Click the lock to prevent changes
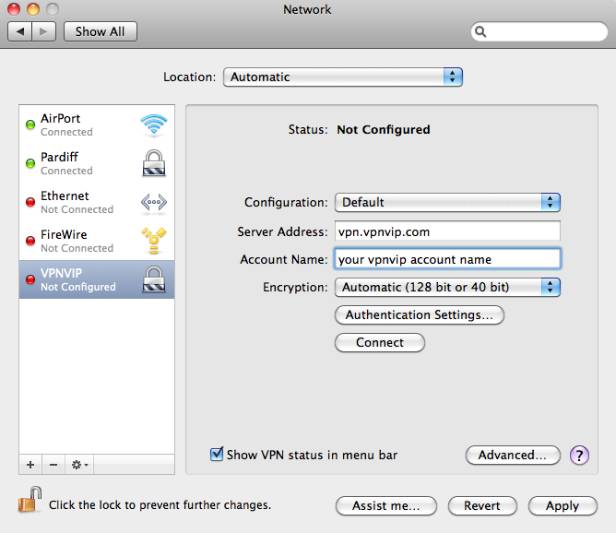This screenshot has width=616, height=533. point(30,500)
